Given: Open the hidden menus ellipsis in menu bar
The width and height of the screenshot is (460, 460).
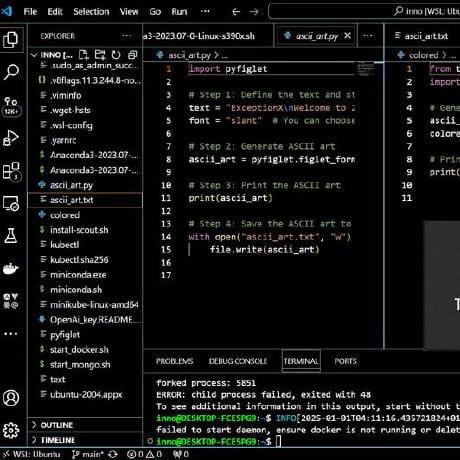Looking at the screenshot, I should tap(205, 12).
